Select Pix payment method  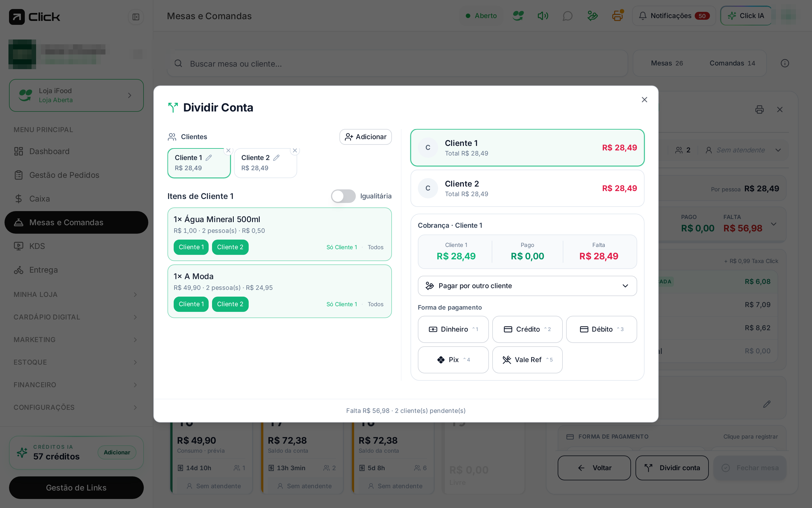(x=453, y=360)
